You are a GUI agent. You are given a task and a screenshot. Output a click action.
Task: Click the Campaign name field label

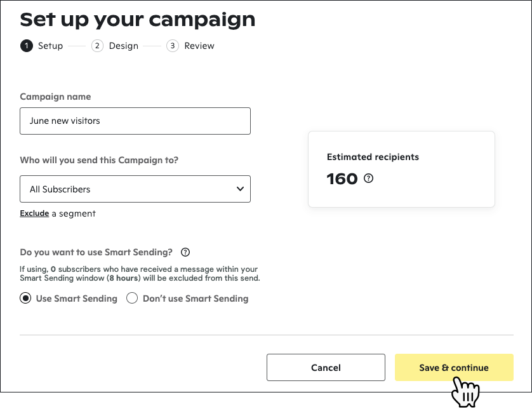(x=55, y=97)
